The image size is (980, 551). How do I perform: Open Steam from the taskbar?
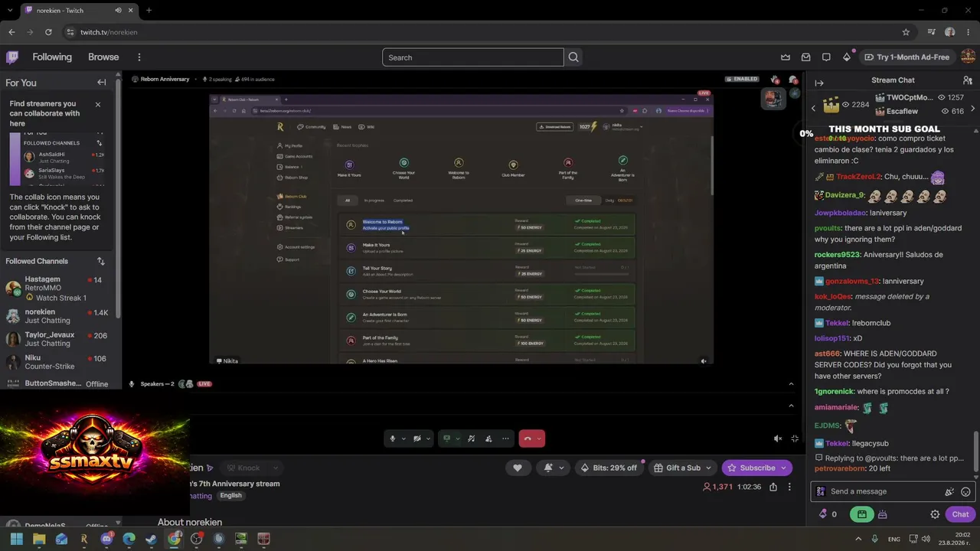pyautogui.click(x=152, y=539)
